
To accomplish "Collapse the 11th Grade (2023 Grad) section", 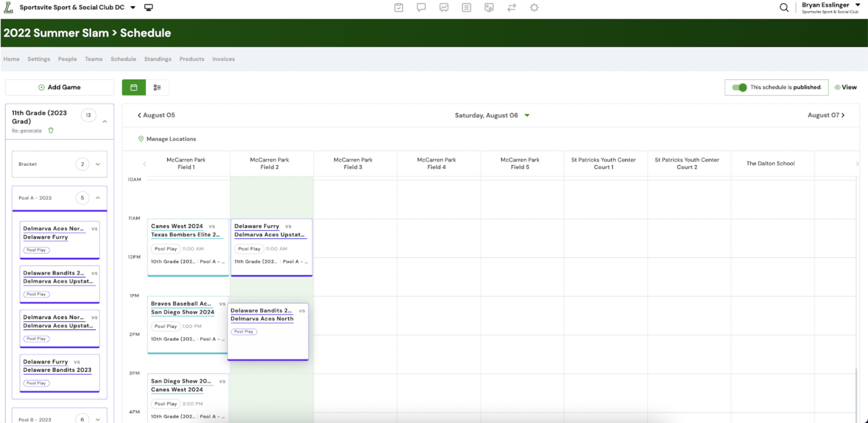I will (105, 122).
